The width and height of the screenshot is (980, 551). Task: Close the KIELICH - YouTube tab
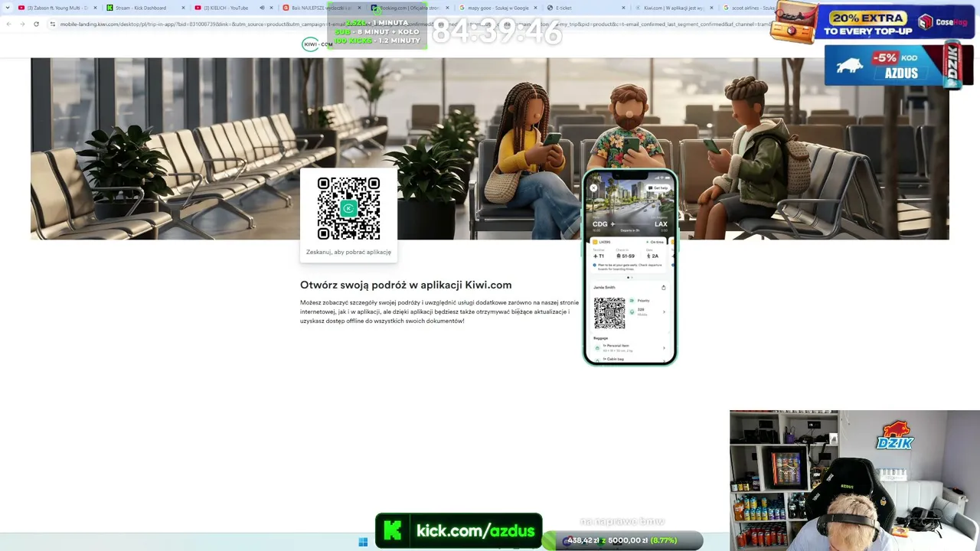coord(272,8)
